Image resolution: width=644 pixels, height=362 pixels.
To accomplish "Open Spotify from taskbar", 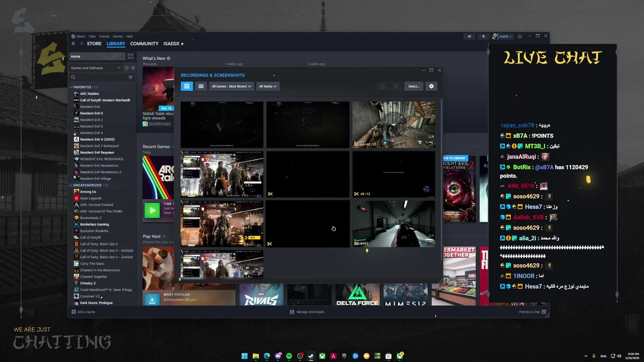I will (x=289, y=356).
